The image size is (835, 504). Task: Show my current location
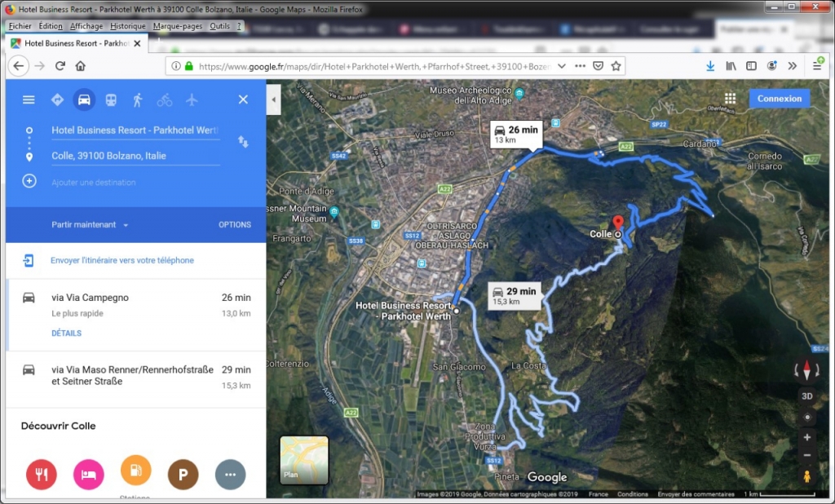pos(807,418)
